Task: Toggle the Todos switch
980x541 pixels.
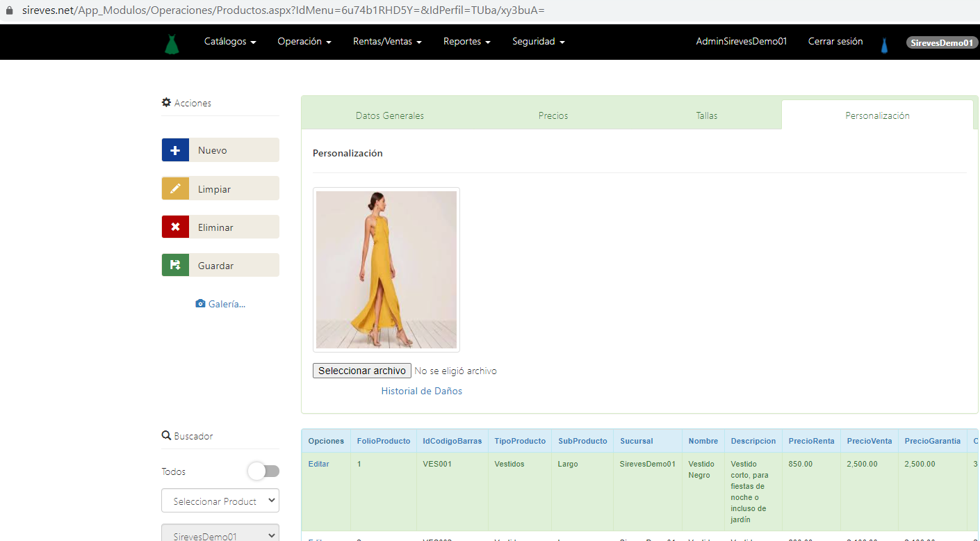Action: (x=263, y=471)
